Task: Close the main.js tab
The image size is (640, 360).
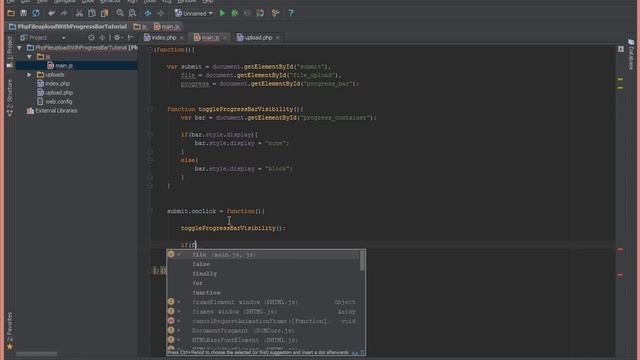Action: click(225, 38)
